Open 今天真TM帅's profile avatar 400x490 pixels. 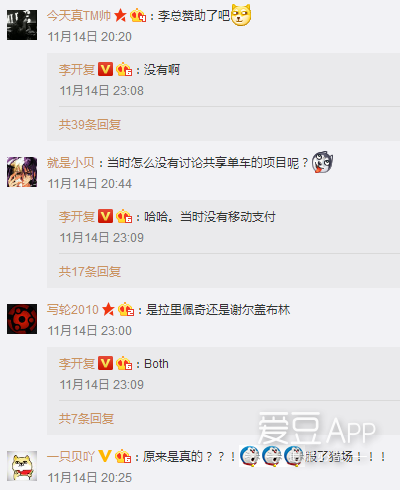coord(22,25)
